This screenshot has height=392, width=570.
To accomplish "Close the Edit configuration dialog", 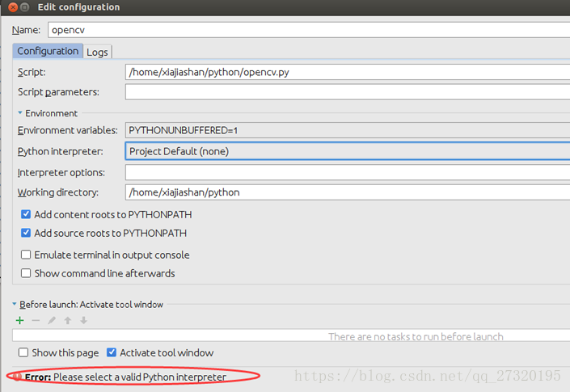I will coord(13,7).
